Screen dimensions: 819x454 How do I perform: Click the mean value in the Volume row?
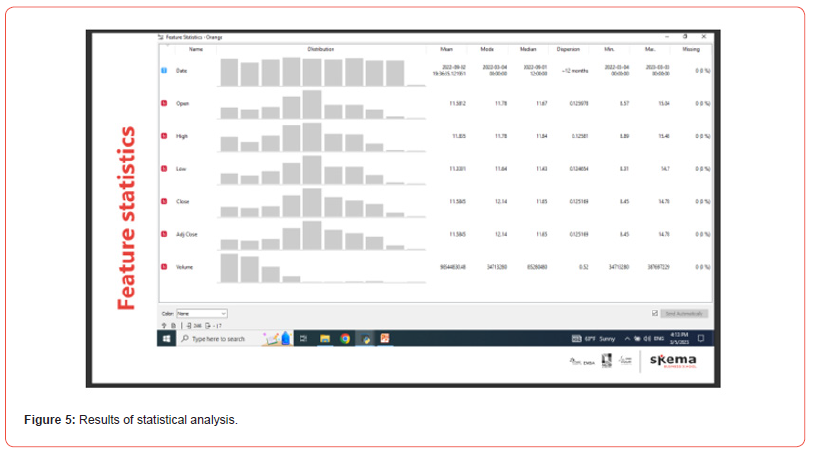click(x=453, y=266)
